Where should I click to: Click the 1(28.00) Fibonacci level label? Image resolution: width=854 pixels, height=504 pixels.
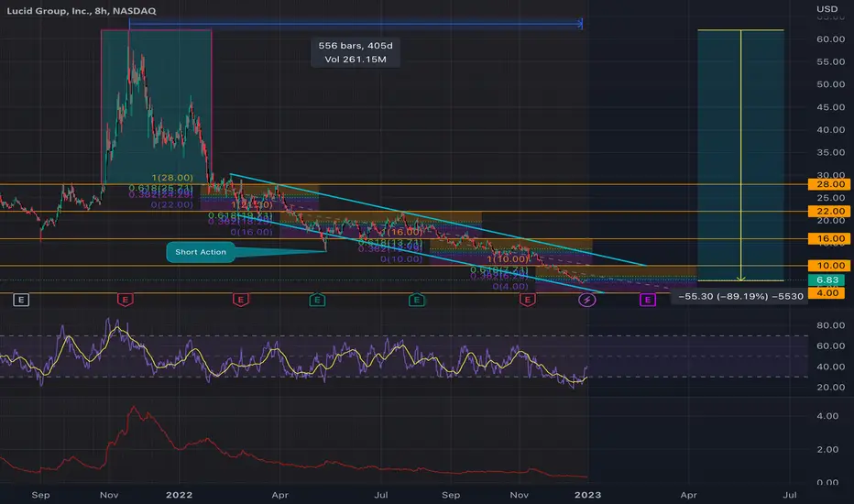click(x=172, y=178)
